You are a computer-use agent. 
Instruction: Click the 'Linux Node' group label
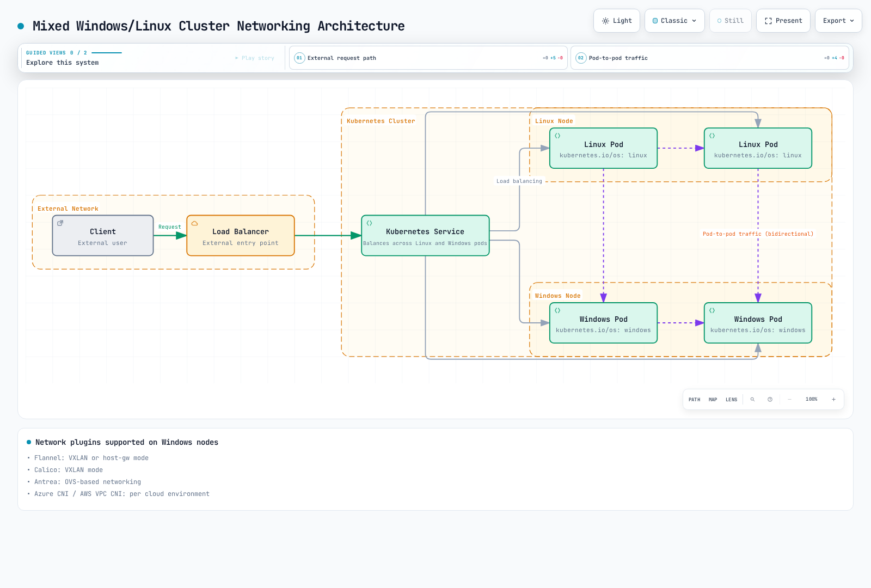(554, 121)
